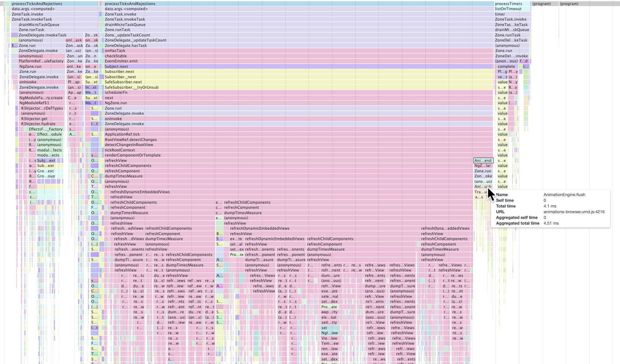This screenshot has height=364, width=620.
Task: Click the 'NgI...iew' flame block
Action: (330, 333)
